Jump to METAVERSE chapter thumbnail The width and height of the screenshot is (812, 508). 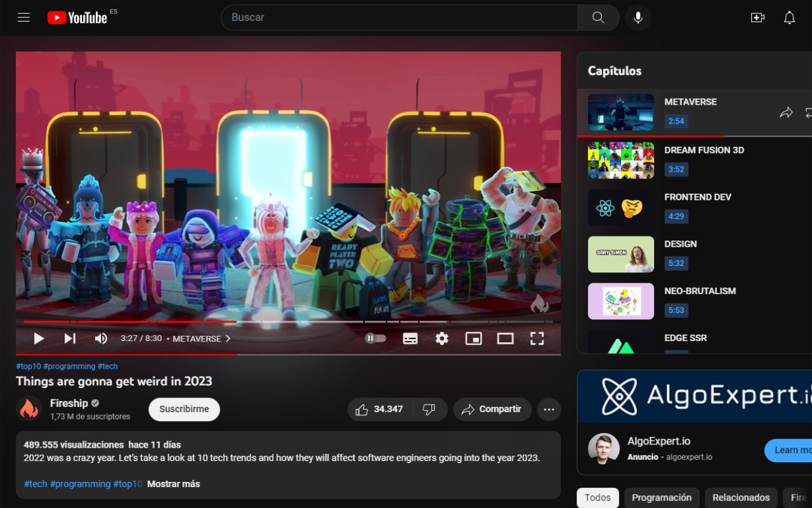621,112
